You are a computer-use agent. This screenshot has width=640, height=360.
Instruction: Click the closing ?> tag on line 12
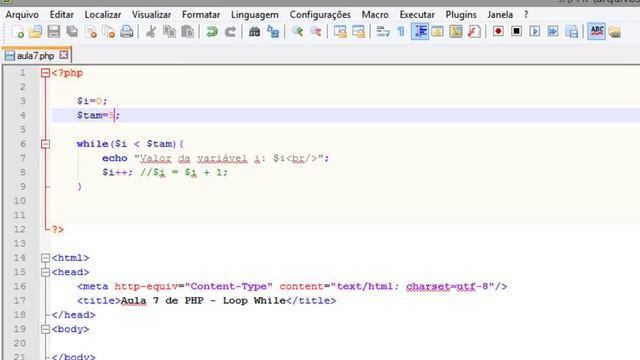click(58, 230)
